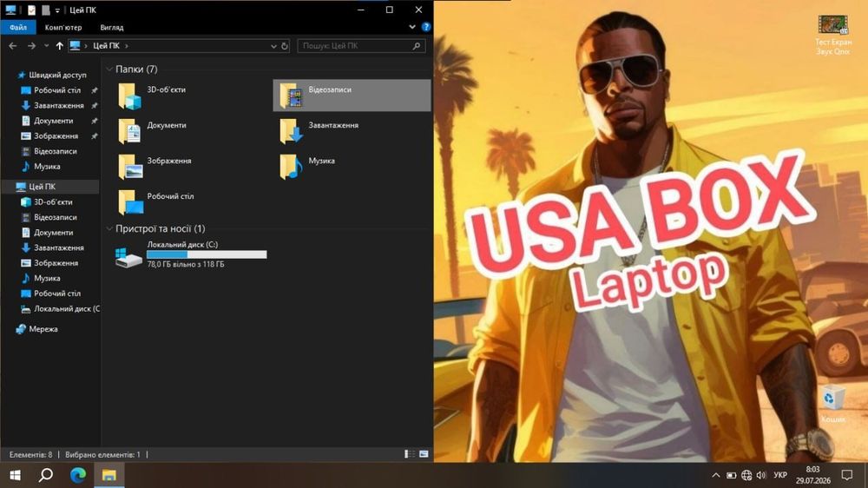Open pinned Робочий стіл under quick access
The width and height of the screenshot is (868, 488).
pos(57,90)
